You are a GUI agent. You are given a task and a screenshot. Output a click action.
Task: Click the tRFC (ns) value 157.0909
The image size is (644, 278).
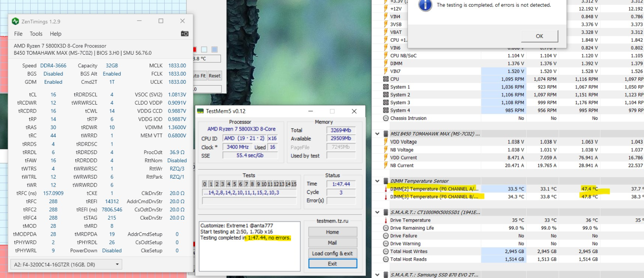click(x=53, y=193)
